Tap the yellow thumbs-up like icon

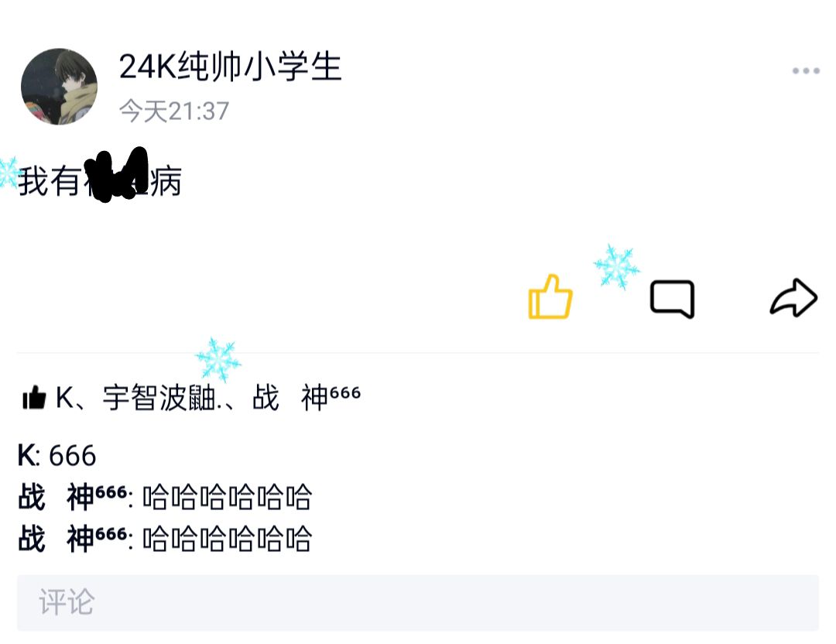click(550, 297)
